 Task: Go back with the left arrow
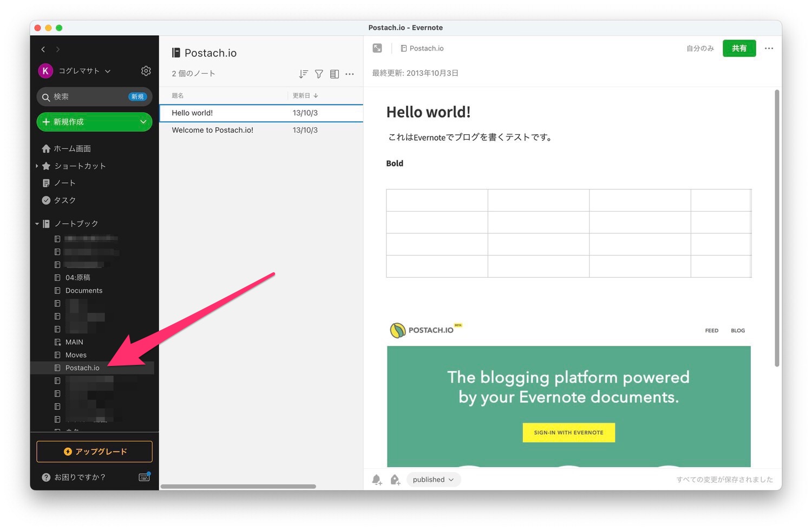click(x=43, y=49)
